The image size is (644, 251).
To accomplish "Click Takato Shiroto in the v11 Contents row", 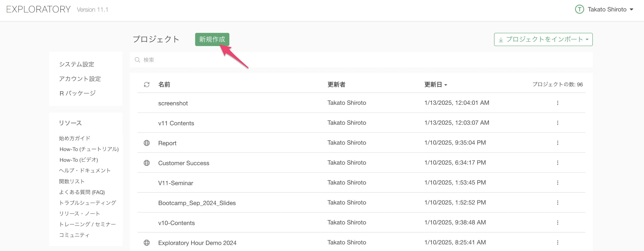I will pos(347,123).
